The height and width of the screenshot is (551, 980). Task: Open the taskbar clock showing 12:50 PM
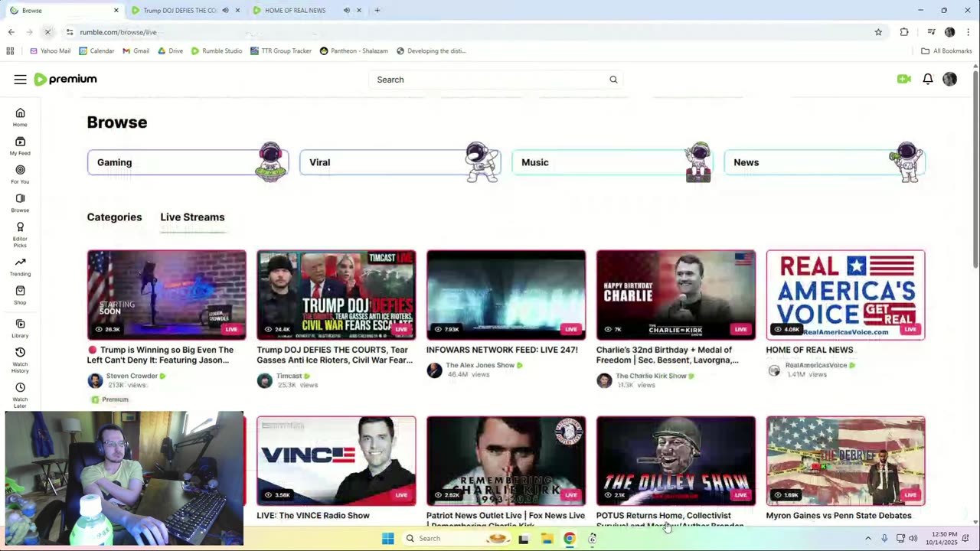tap(945, 538)
